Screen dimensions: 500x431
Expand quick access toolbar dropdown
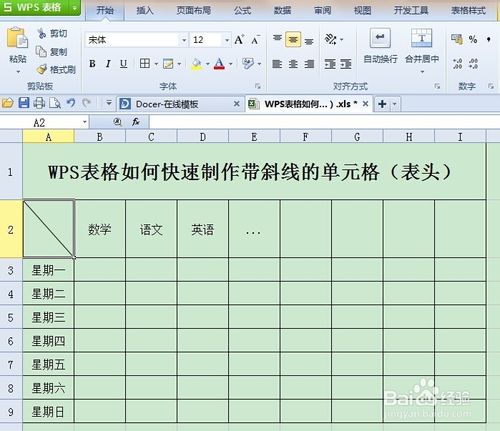pos(109,103)
